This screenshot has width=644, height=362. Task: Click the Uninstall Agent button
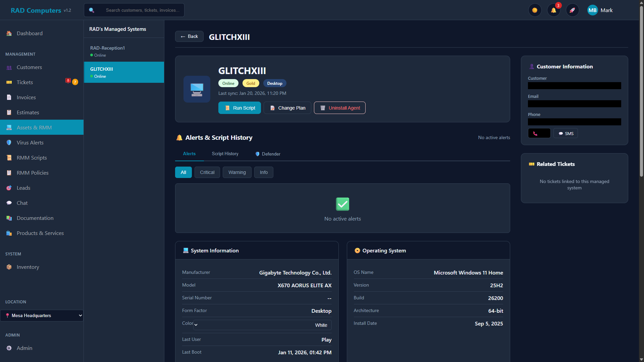(x=339, y=108)
